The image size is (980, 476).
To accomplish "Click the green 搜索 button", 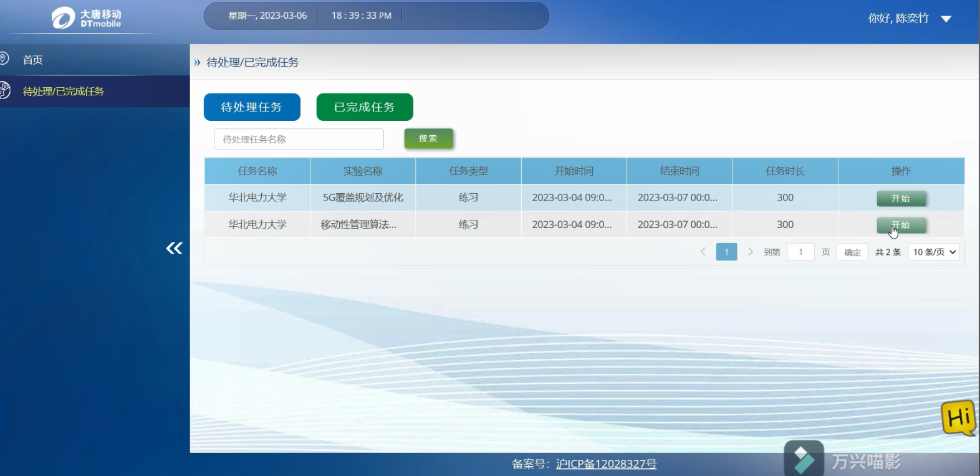I will (x=428, y=138).
